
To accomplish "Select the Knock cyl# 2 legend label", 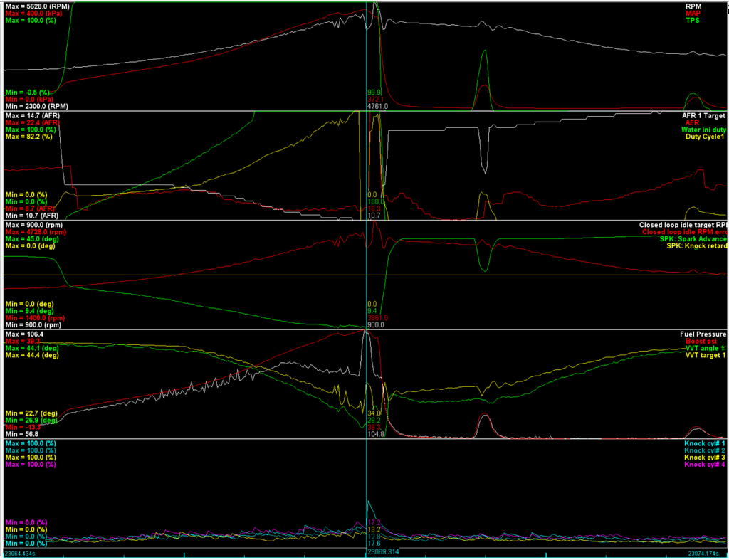I will [x=704, y=450].
